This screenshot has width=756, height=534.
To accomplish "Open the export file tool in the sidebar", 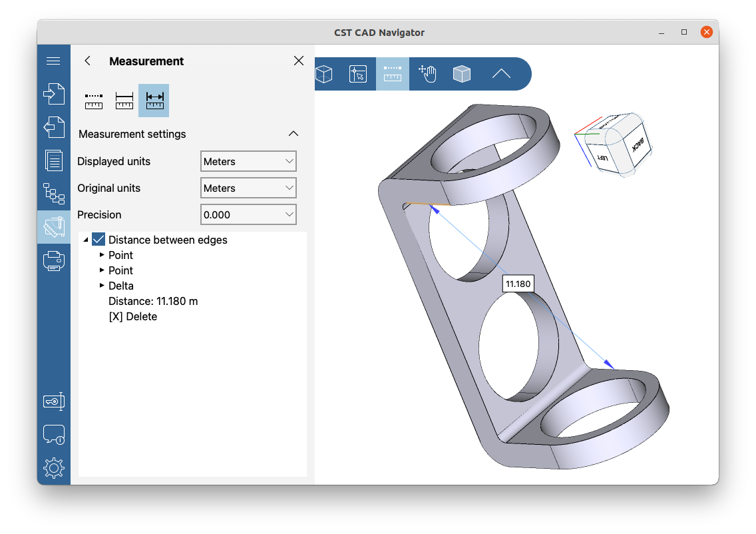I will [x=54, y=127].
